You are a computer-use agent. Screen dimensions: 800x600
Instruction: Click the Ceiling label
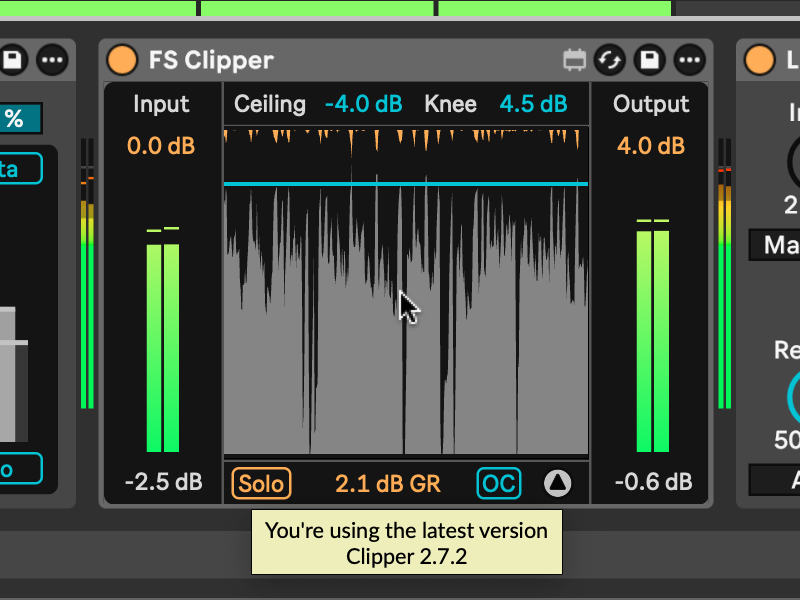click(x=270, y=104)
